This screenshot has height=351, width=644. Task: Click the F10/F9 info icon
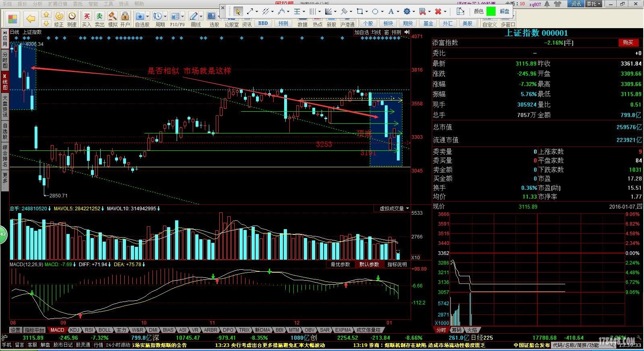point(175,16)
